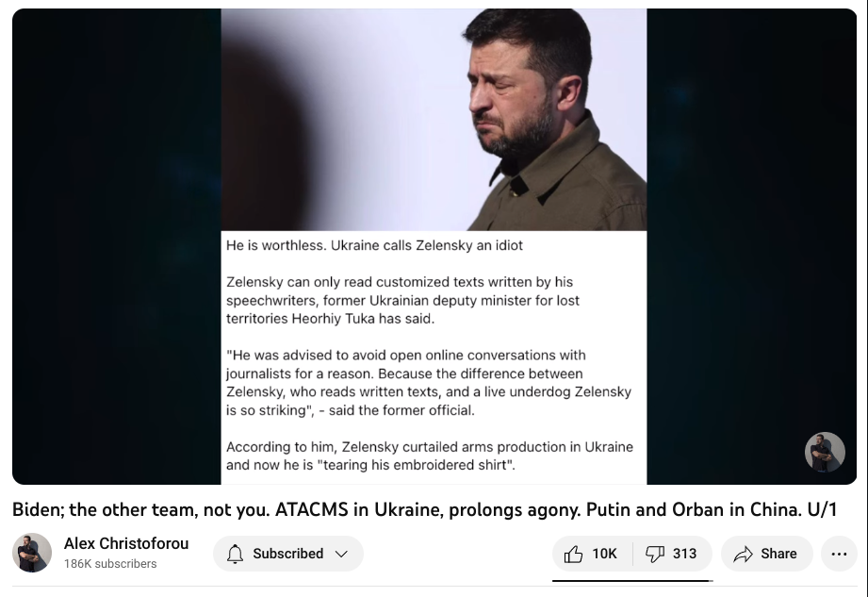Click the headline 'He is worthless' in video

pos(374,245)
